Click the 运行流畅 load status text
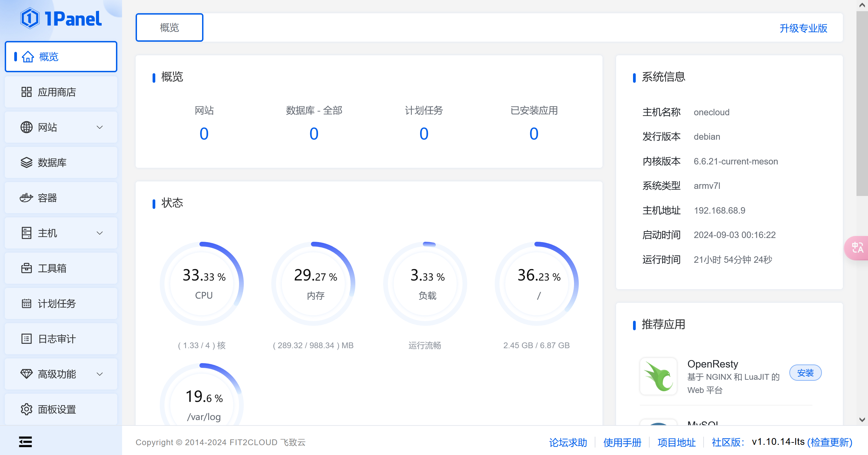Viewport: 868px width, 455px height. point(425,345)
